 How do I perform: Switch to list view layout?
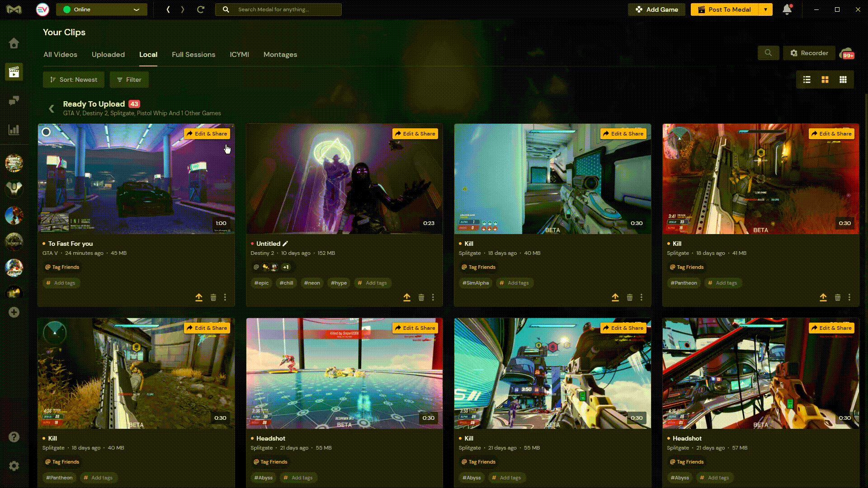807,80
